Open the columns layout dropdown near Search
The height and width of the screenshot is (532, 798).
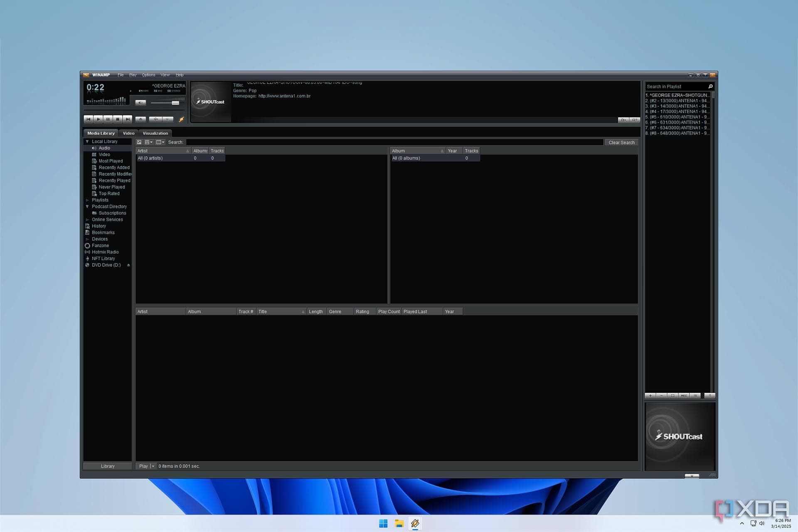[160, 142]
